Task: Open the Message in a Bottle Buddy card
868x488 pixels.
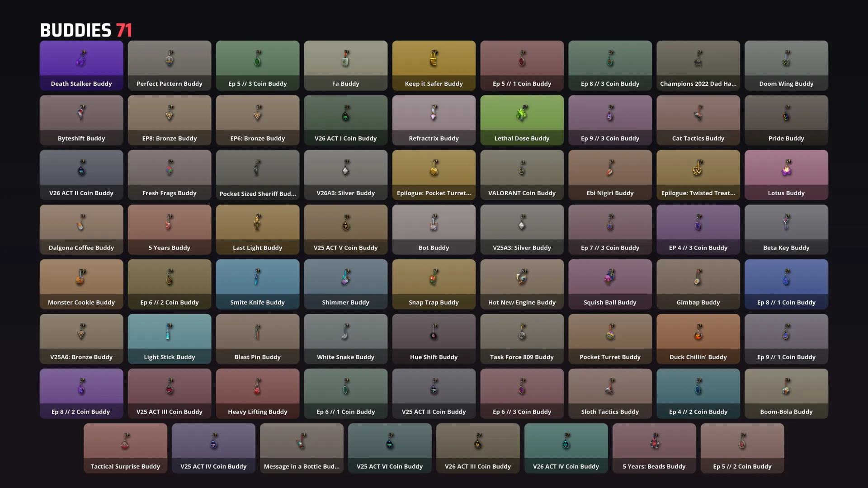Action: pos(302,448)
